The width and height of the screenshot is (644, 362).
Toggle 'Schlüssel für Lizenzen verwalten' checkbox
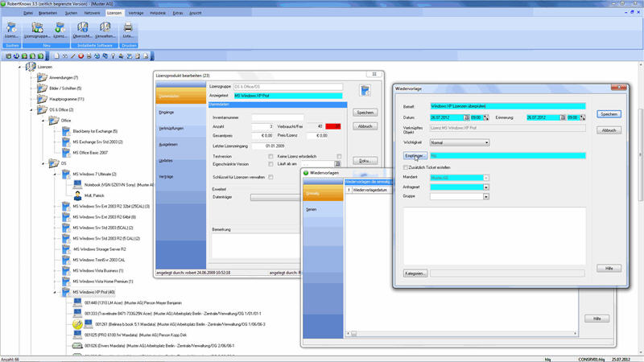click(271, 177)
